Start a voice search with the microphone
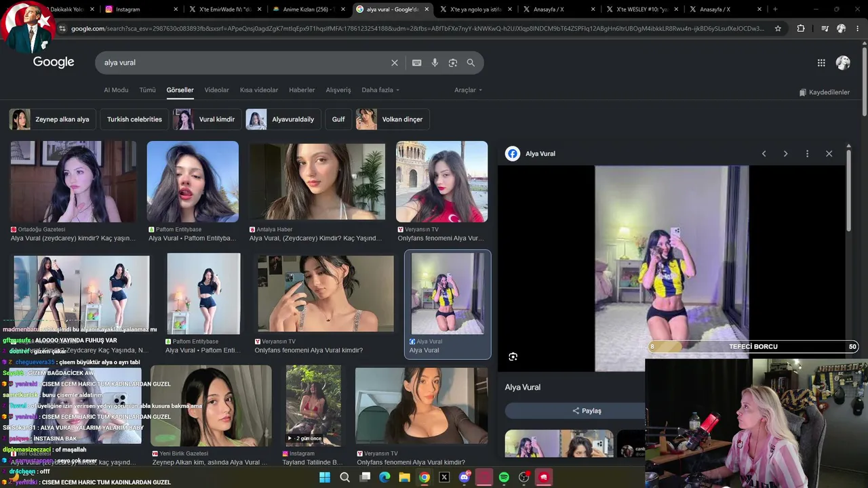Image resolution: width=868 pixels, height=488 pixels. 435,62
